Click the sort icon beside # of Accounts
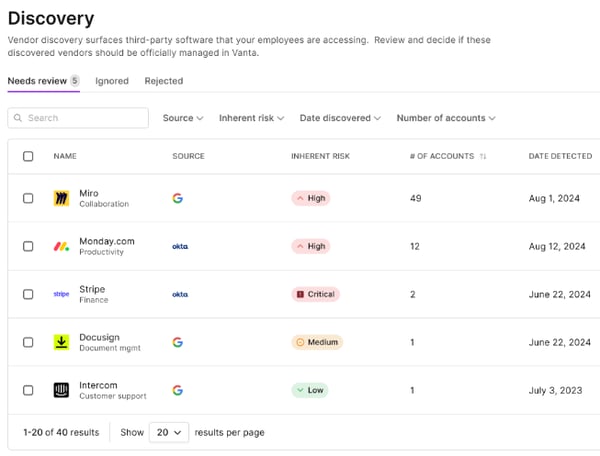The image size is (600, 456). (483, 156)
